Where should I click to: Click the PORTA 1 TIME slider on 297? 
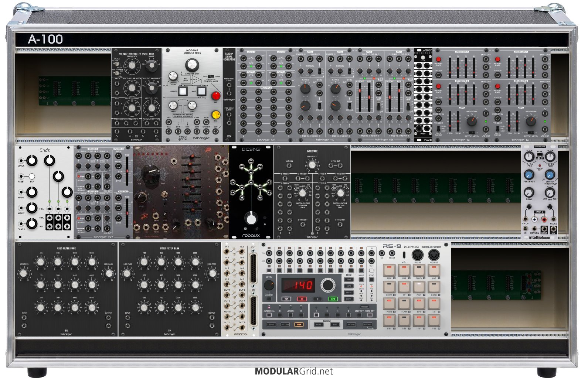click(x=127, y=171)
